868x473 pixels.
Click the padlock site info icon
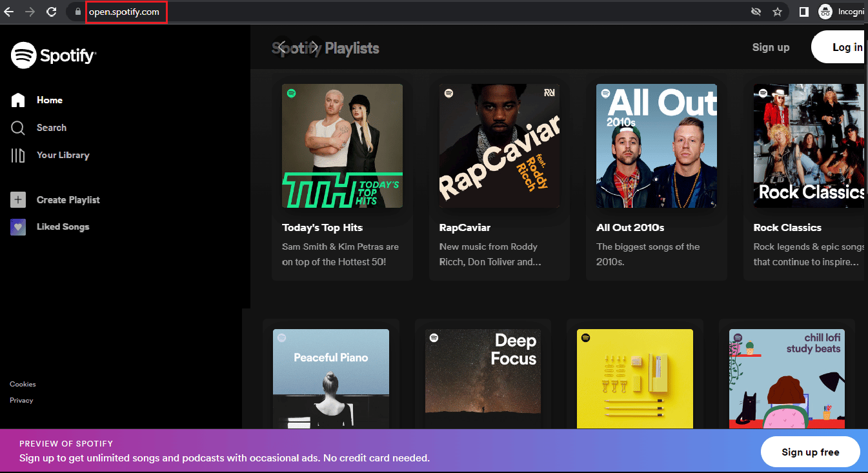tap(77, 12)
